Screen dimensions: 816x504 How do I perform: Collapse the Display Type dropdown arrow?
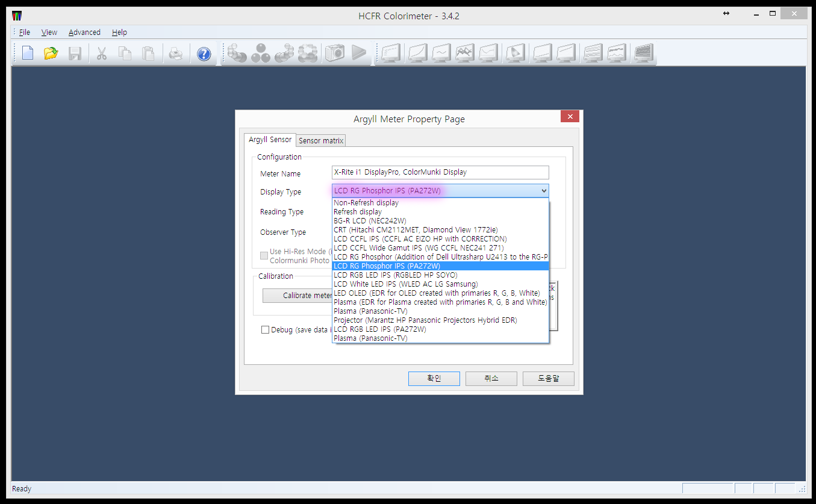click(544, 191)
